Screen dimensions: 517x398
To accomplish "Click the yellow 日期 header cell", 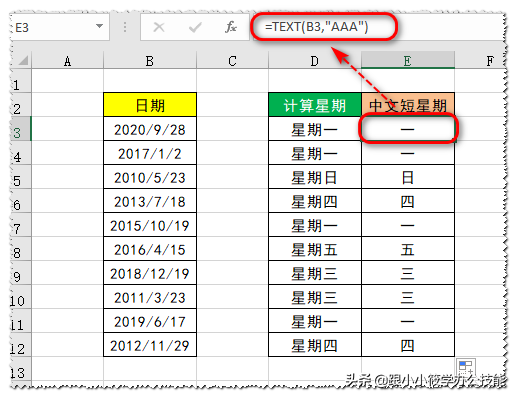I will [x=150, y=105].
